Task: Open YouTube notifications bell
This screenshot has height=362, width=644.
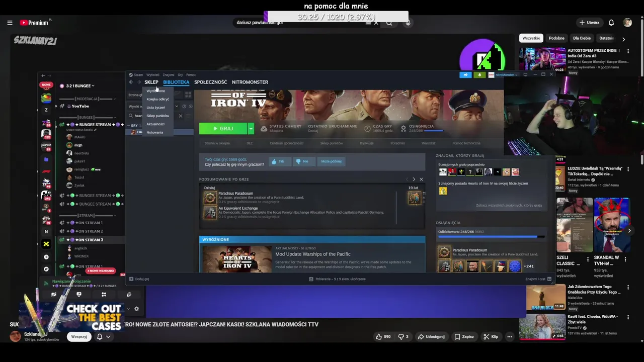Action: click(x=611, y=23)
